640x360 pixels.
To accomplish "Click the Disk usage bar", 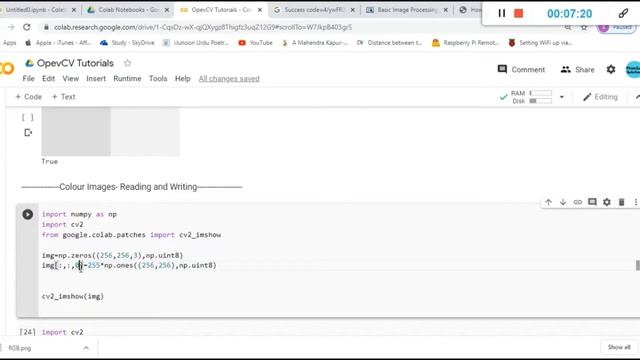I will point(540,101).
